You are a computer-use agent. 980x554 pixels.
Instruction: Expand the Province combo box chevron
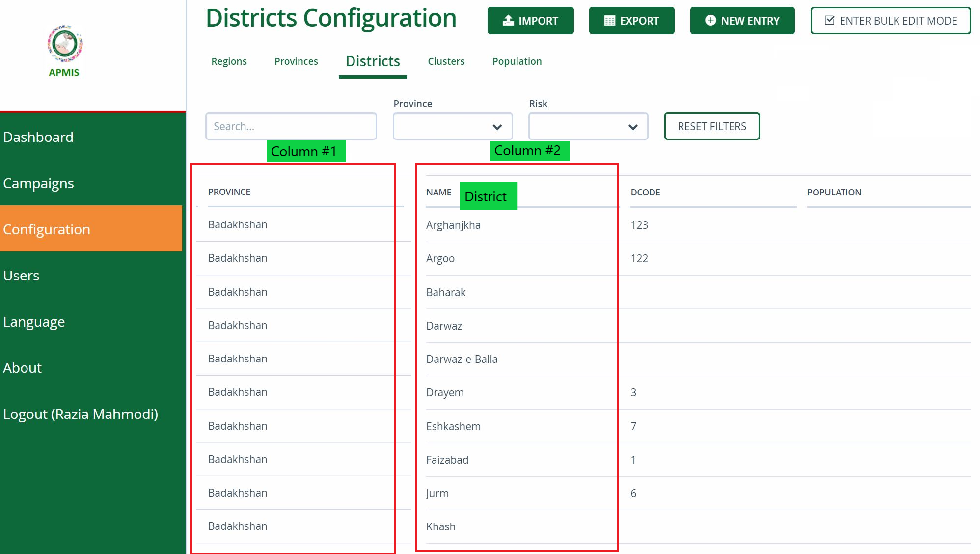pos(497,126)
